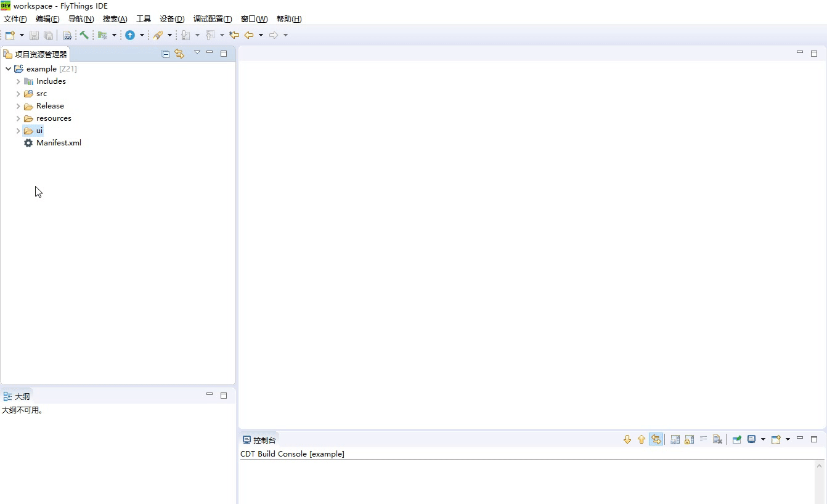Click display selected console monitor icon

[752, 439]
